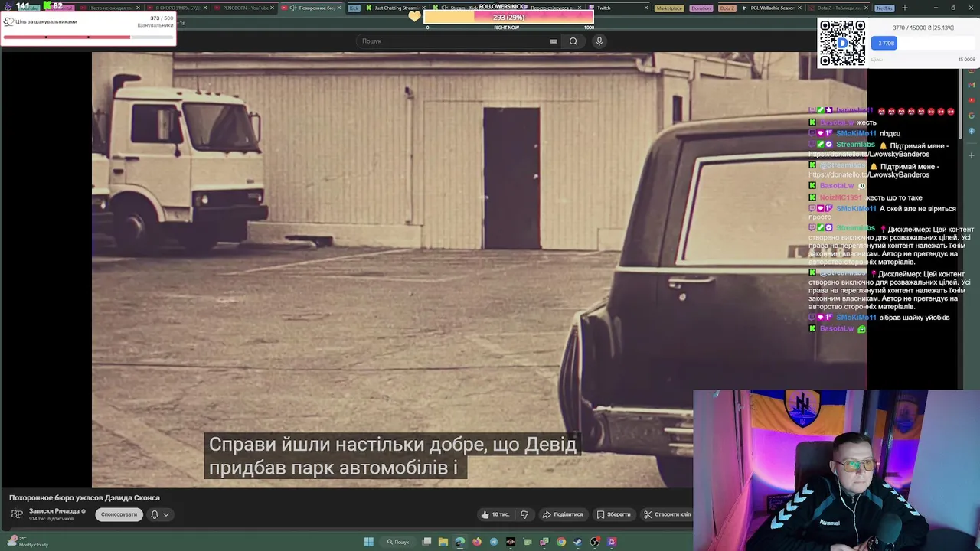Screen dimensions: 980x551
Task: Click chat message text зібрав шайку уйобків
Action: tap(914, 318)
